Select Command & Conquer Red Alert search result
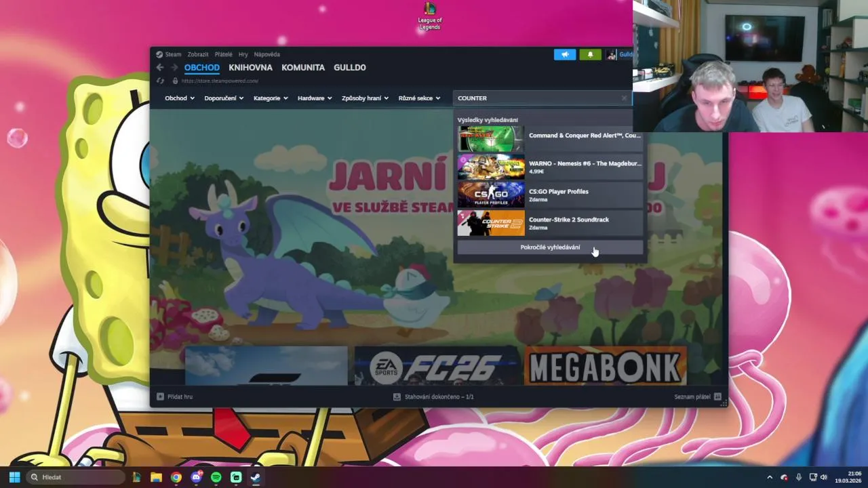The height and width of the screenshot is (488, 868). [x=550, y=138]
